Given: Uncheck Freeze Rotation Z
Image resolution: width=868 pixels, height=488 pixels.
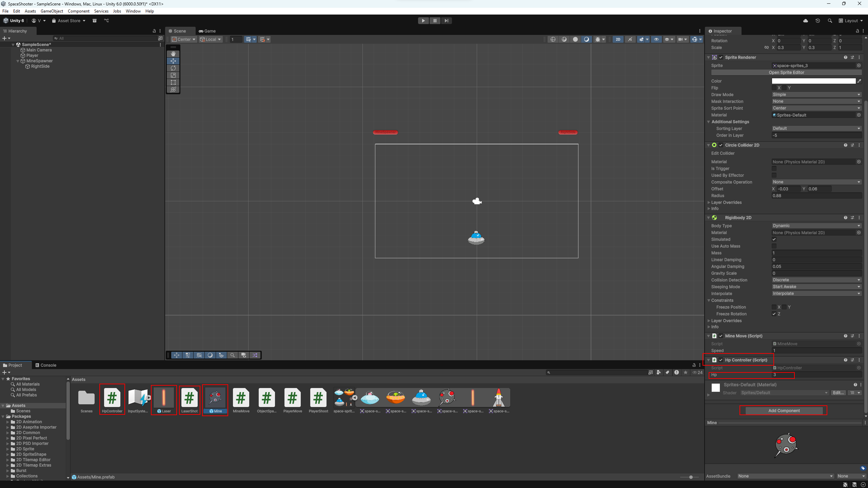Looking at the screenshot, I should 774,314.
